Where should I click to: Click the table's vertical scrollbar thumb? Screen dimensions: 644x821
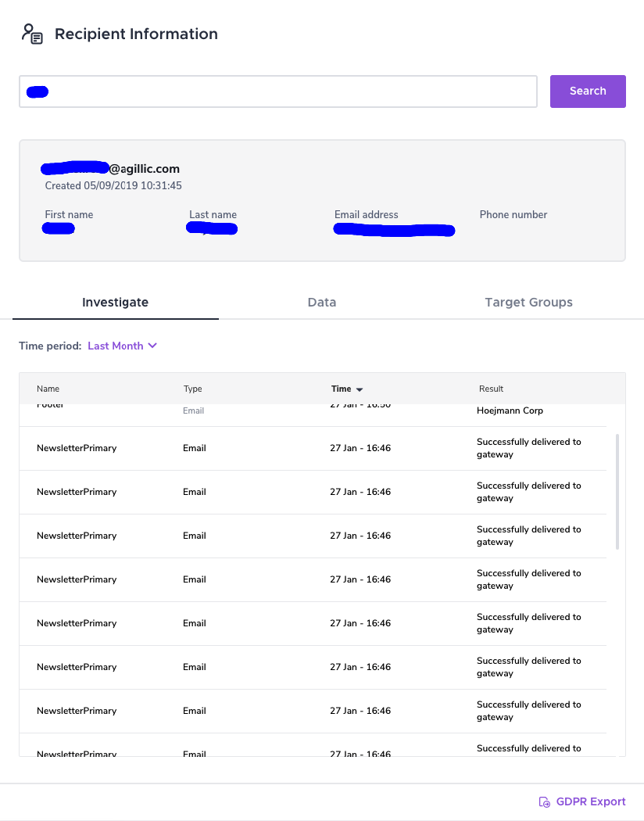pos(617,491)
